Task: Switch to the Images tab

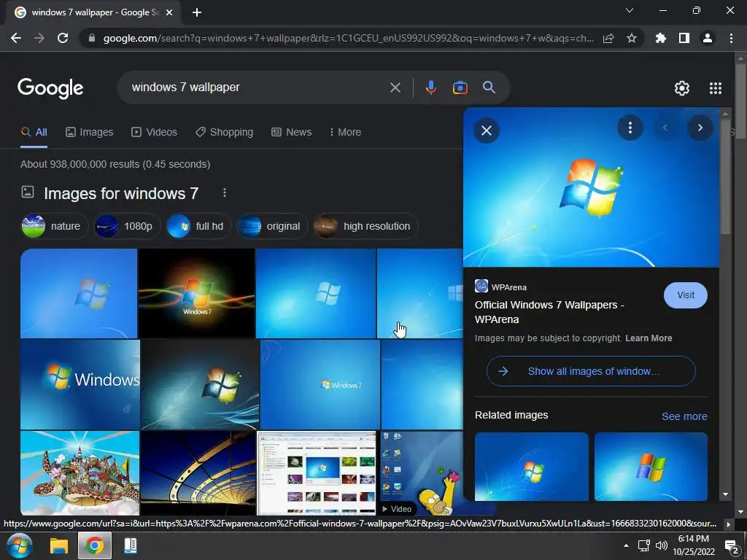Action: (89, 132)
